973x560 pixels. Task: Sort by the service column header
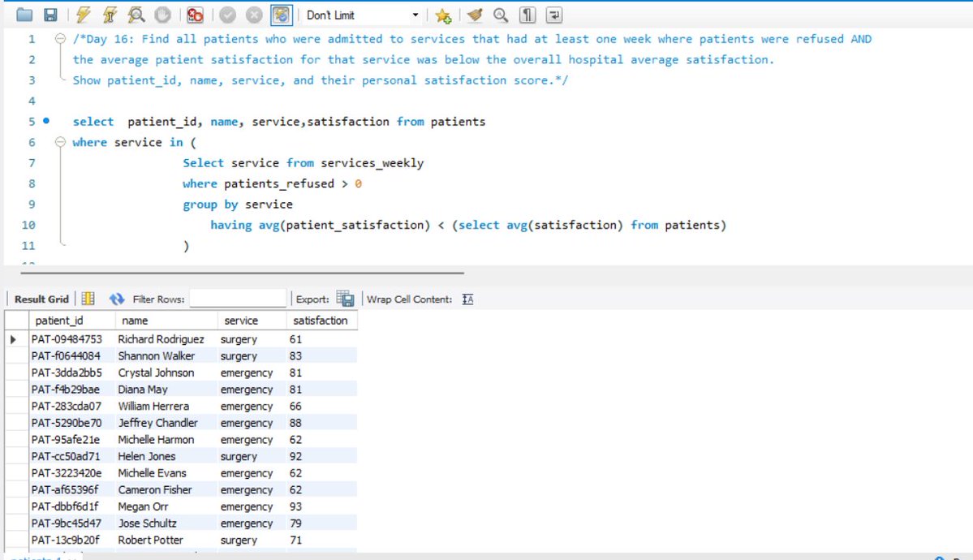pos(252,321)
